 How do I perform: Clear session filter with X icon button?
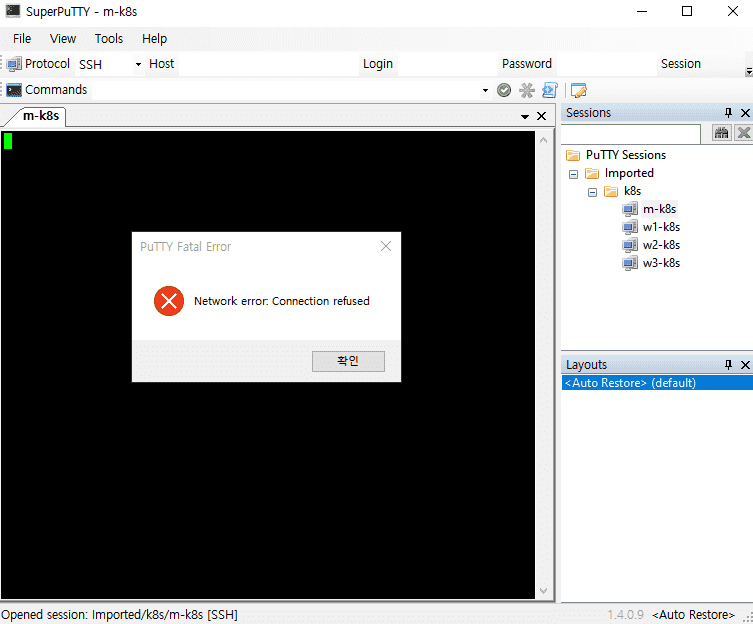pyautogui.click(x=743, y=133)
